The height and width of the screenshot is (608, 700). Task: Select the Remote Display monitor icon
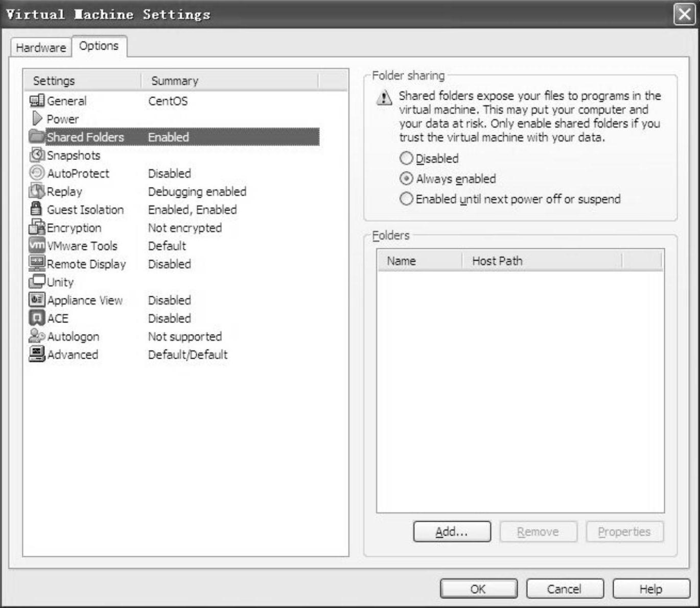tap(37, 264)
